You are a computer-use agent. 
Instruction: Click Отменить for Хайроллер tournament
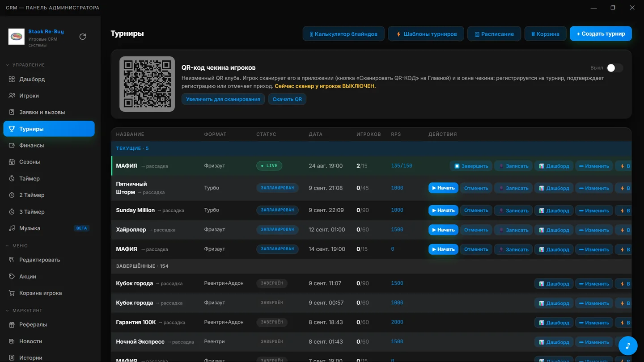(476, 230)
